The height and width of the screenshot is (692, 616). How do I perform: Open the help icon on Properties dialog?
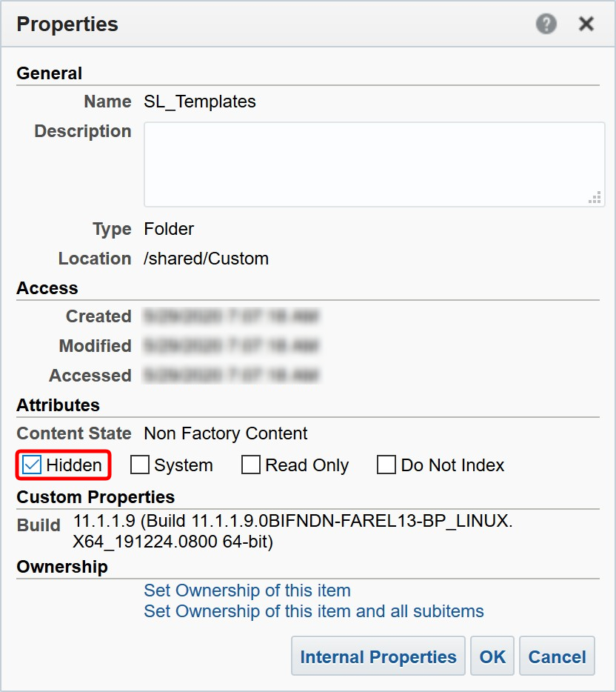click(546, 24)
